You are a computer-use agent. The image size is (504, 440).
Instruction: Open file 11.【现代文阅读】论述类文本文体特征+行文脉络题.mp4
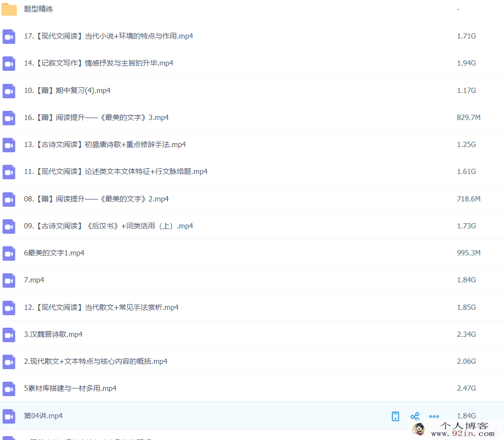tap(116, 171)
